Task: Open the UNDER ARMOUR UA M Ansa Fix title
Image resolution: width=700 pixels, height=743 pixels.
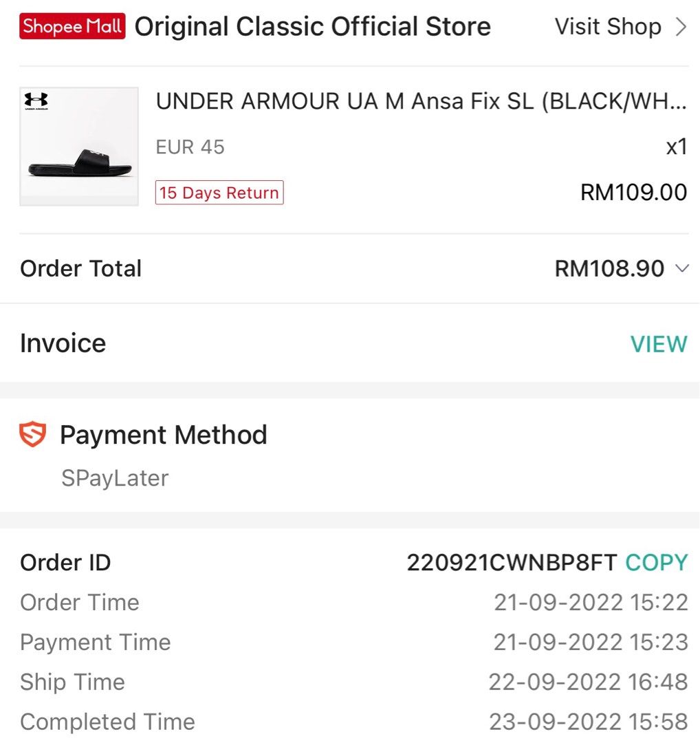Action: (x=421, y=101)
